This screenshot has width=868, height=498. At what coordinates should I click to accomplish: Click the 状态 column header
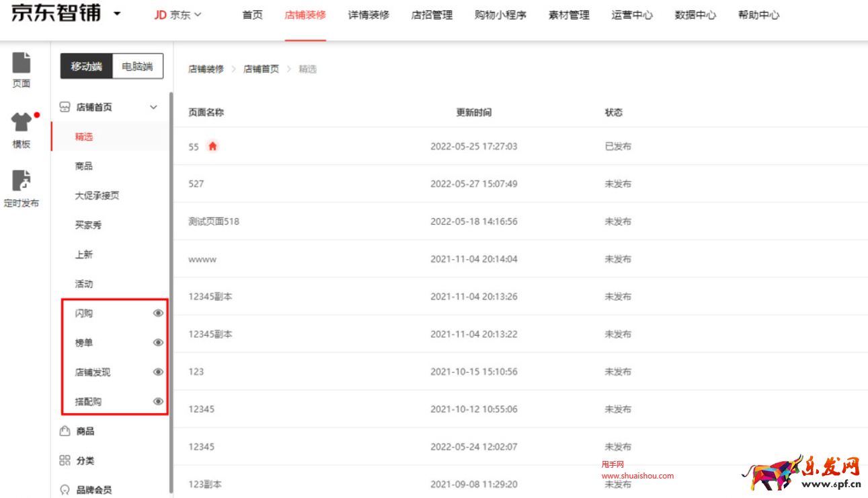coord(614,112)
